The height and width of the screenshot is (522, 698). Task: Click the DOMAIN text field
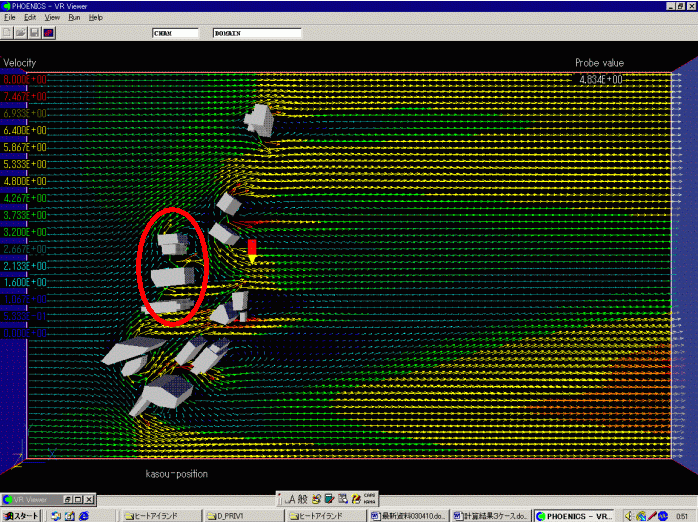point(256,33)
